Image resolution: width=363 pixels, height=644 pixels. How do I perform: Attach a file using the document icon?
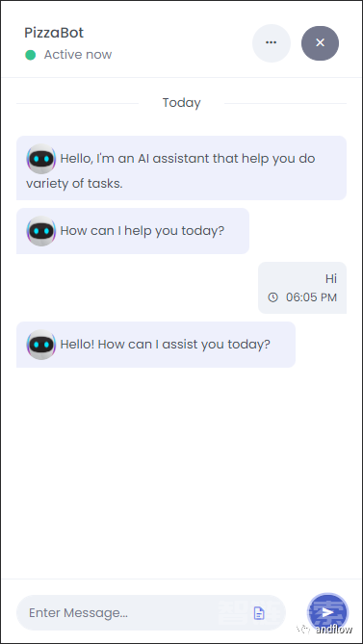[259, 613]
